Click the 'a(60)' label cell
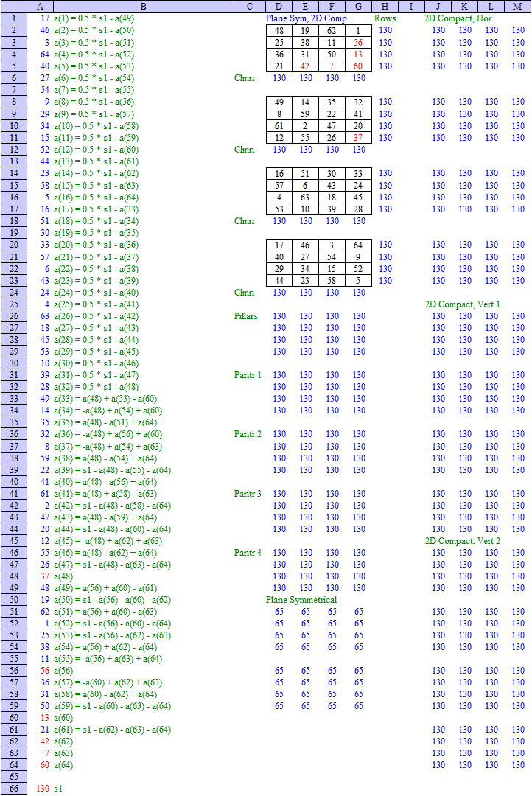Viewport: 532px width, 796px height. (x=63, y=718)
